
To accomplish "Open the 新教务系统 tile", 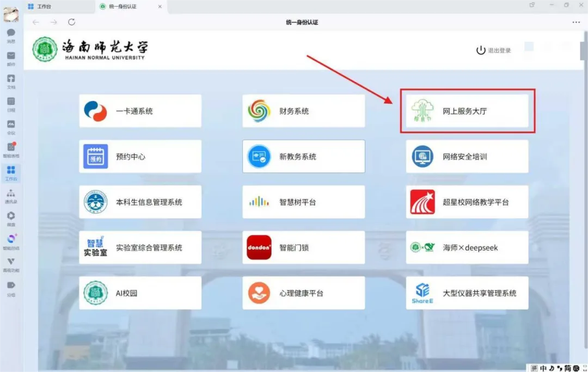I will click(303, 156).
